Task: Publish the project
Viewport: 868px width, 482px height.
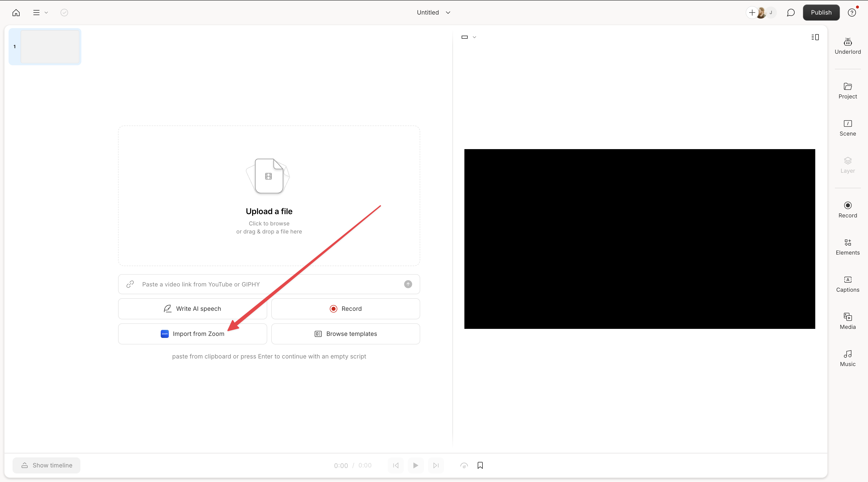Action: (x=821, y=13)
